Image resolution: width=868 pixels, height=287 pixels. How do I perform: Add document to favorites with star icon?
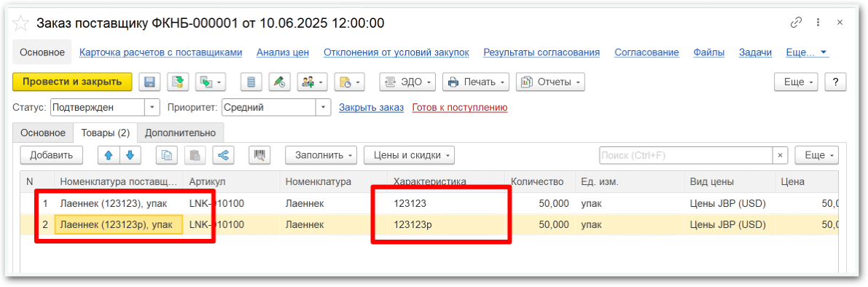(20, 23)
